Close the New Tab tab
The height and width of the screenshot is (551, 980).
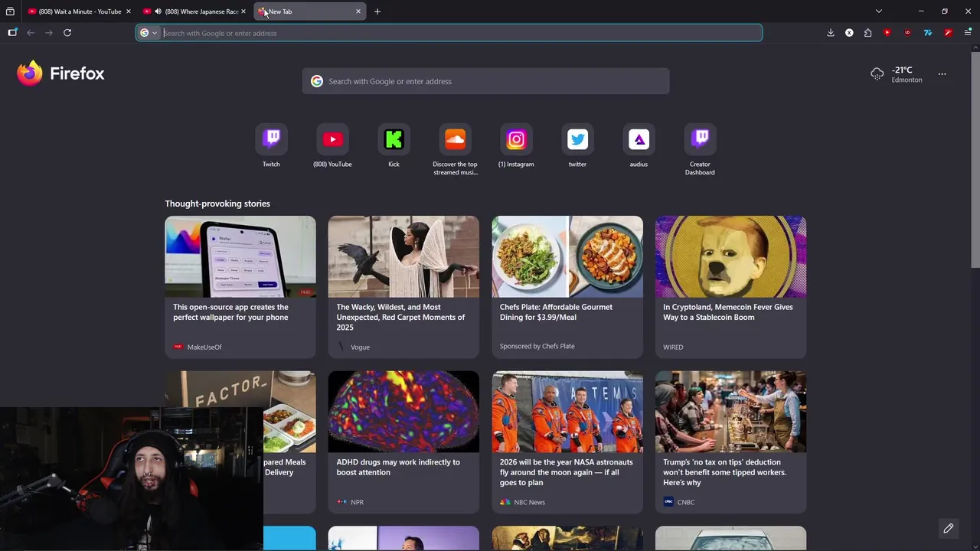[x=358, y=11]
